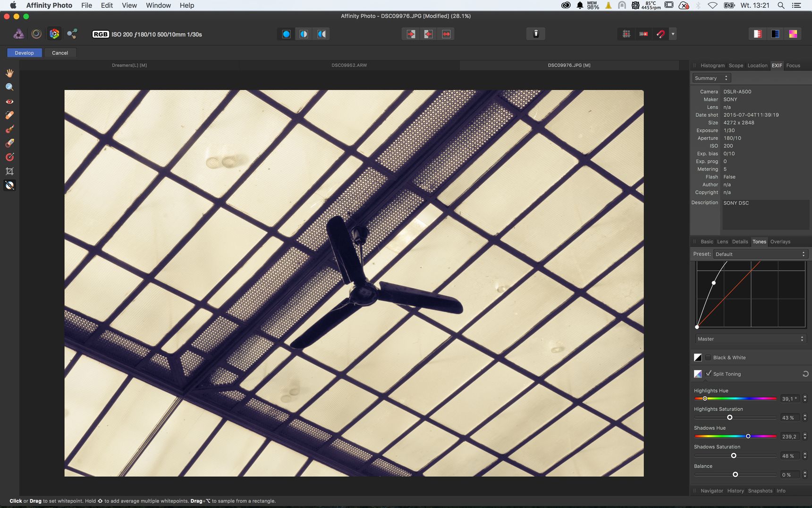
Task: Select the Crop tool
Action: point(9,171)
